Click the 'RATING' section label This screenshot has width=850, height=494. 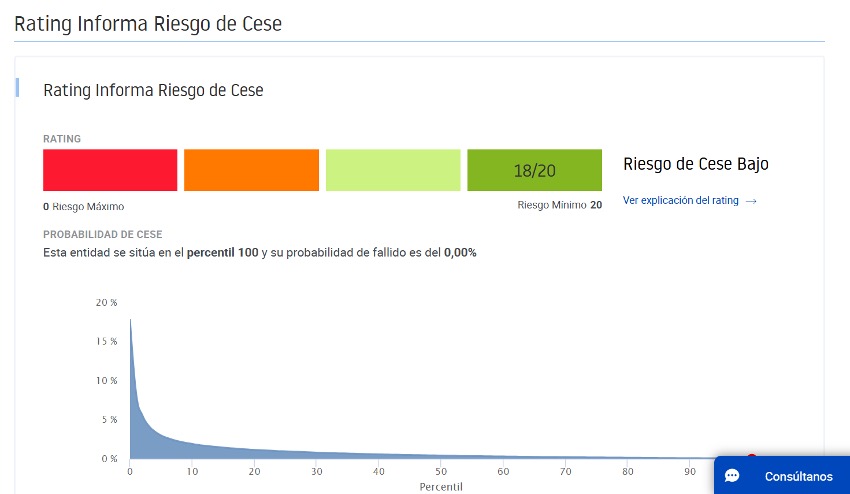(62, 139)
